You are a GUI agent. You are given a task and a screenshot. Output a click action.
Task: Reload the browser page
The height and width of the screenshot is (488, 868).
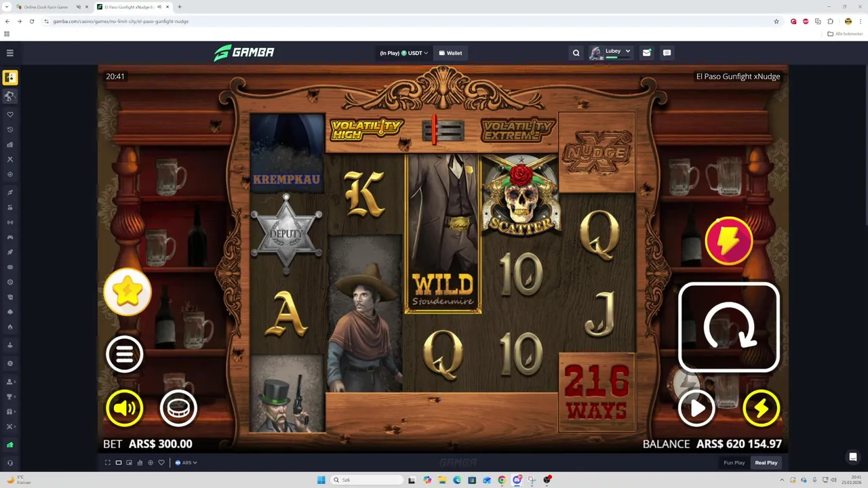(x=32, y=21)
